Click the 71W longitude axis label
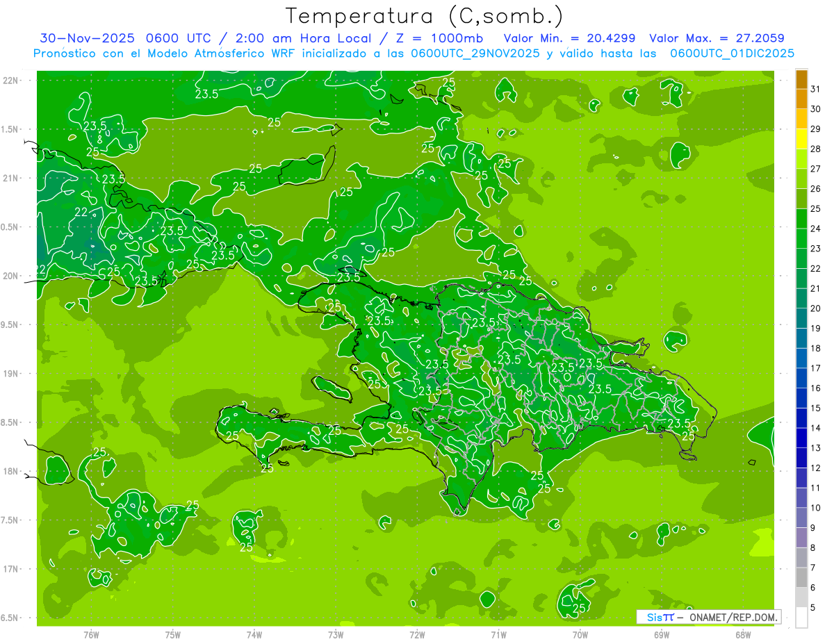Image resolution: width=834 pixels, height=644 pixels. [498, 635]
